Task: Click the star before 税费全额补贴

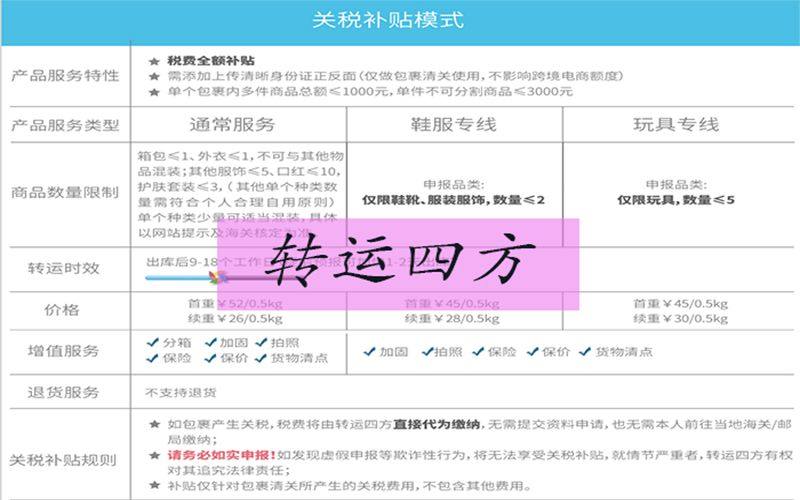Action: [x=155, y=61]
